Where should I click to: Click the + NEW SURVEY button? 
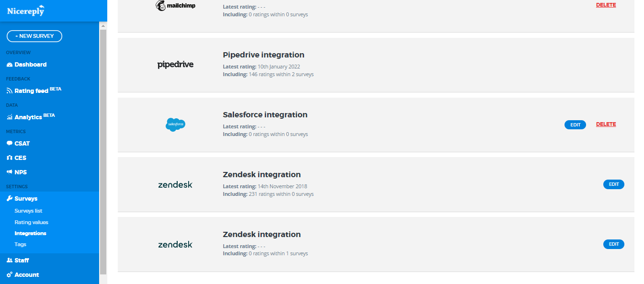pyautogui.click(x=34, y=36)
